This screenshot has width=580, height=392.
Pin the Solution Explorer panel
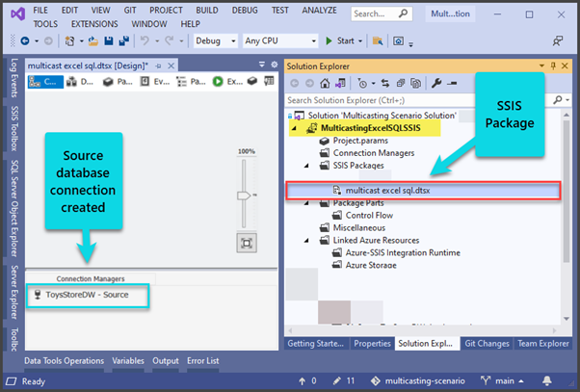click(x=553, y=65)
